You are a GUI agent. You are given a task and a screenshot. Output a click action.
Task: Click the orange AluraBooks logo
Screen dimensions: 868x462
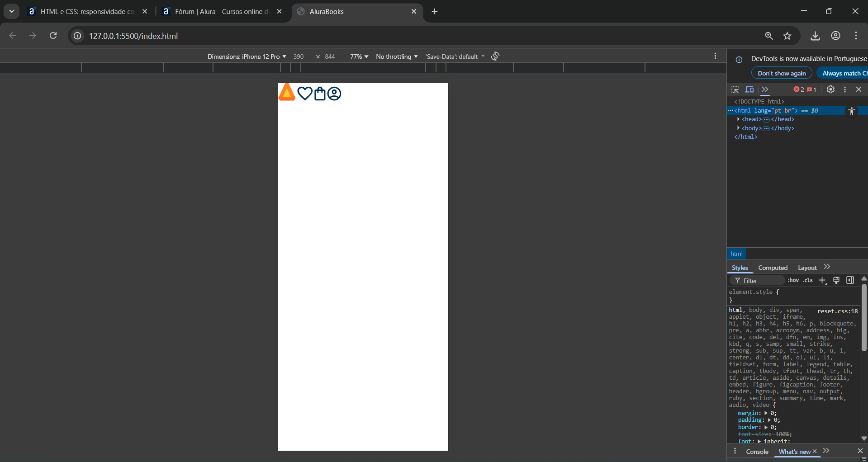(x=287, y=92)
